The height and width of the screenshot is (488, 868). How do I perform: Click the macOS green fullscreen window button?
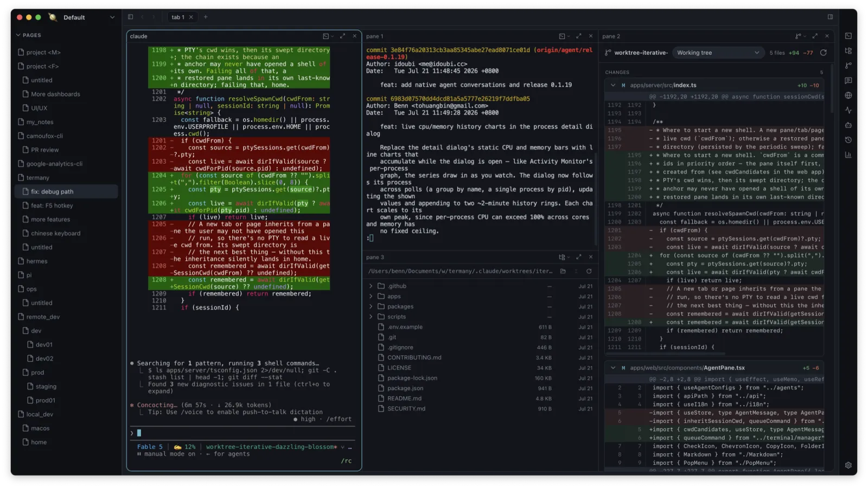coord(38,17)
